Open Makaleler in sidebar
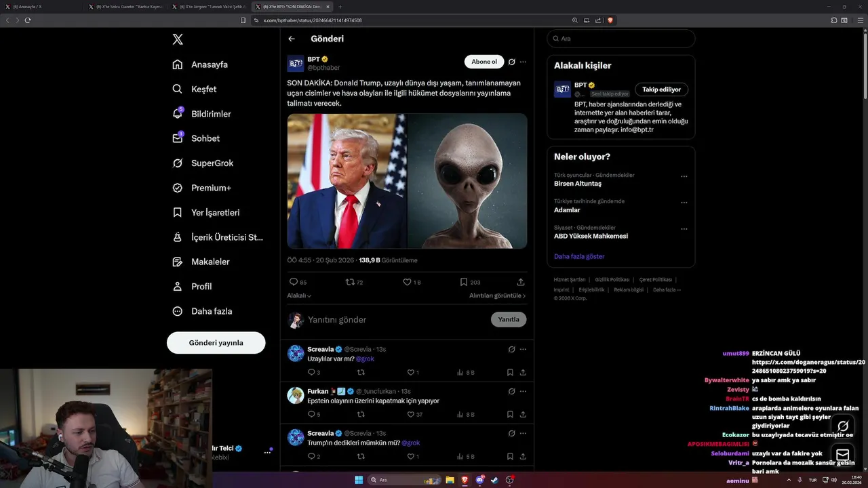 (201, 262)
